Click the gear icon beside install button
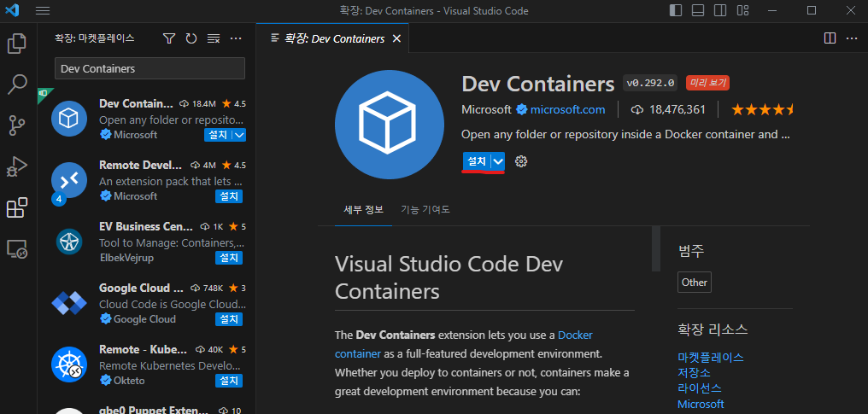This screenshot has width=868, height=414. click(x=521, y=161)
